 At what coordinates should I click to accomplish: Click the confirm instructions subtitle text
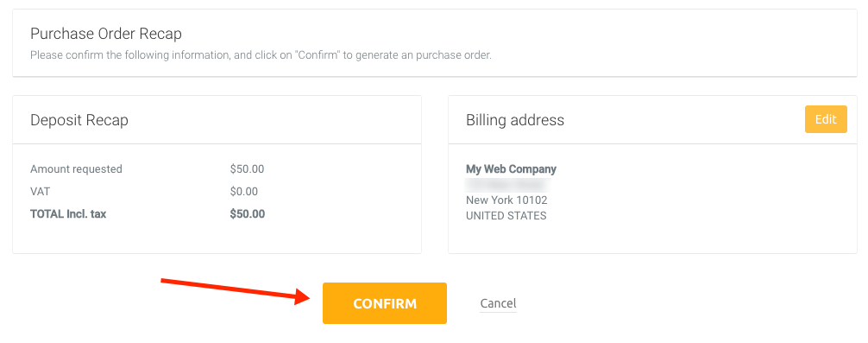pyautogui.click(x=261, y=55)
